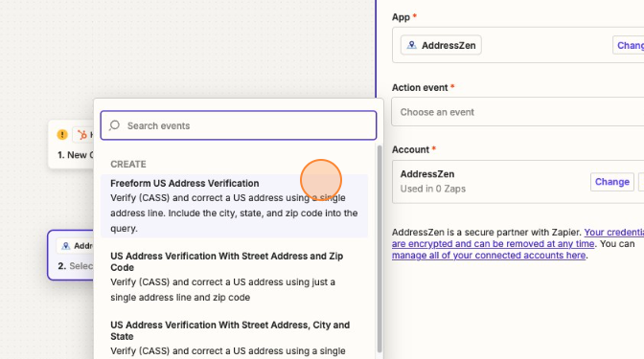
Task: Click the yellow warning icon on step 1
Action: (x=62, y=135)
